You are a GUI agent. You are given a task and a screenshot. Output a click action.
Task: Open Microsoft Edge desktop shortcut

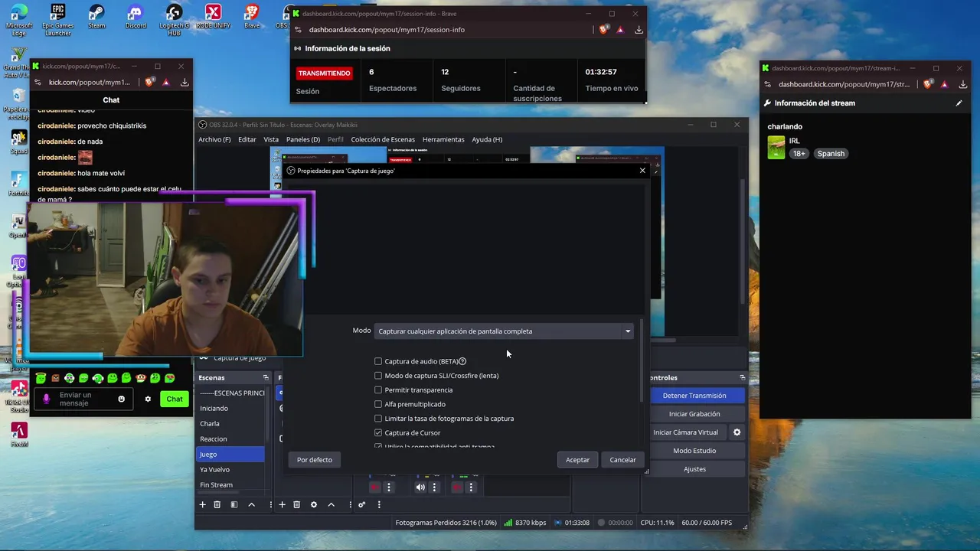pyautogui.click(x=19, y=20)
